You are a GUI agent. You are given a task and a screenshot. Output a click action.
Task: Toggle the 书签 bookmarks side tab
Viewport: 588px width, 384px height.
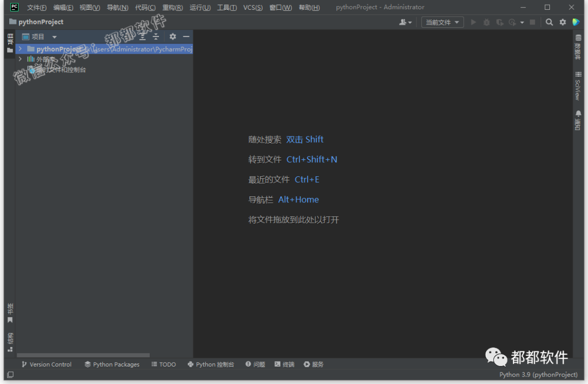(10, 313)
